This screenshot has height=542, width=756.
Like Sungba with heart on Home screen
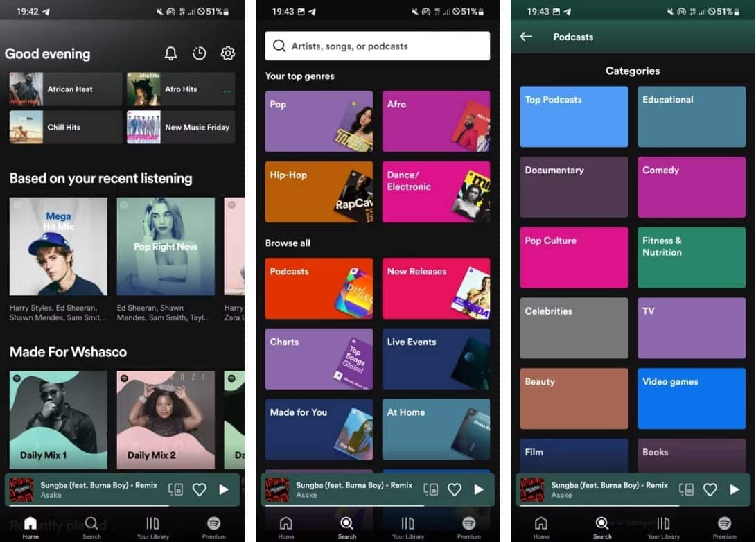coord(200,489)
